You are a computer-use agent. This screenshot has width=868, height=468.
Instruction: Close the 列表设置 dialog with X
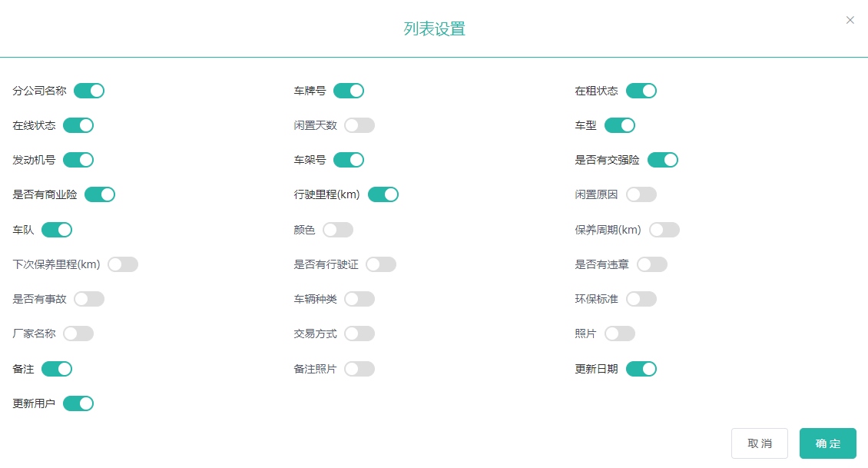[x=850, y=20]
